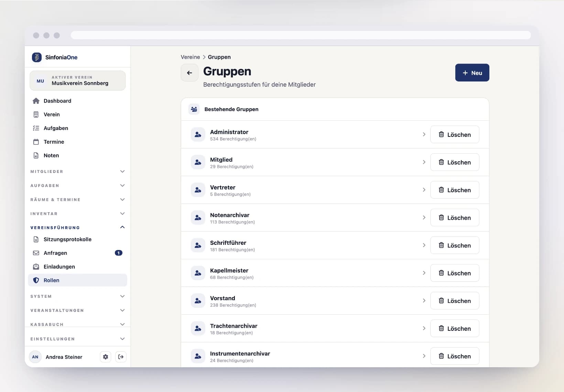Image resolution: width=564 pixels, height=392 pixels.
Task: Open the Sitzungsprotokolle menu item
Action: 78,239
